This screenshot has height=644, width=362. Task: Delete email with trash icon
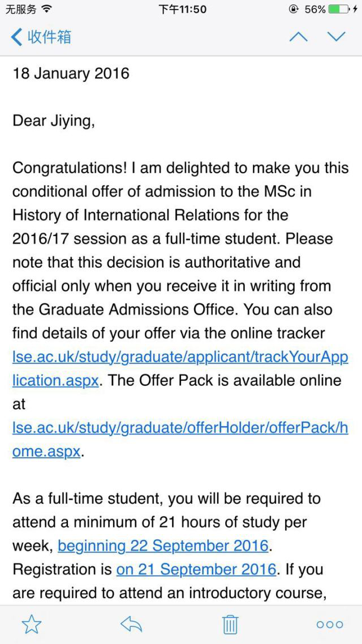click(230, 624)
